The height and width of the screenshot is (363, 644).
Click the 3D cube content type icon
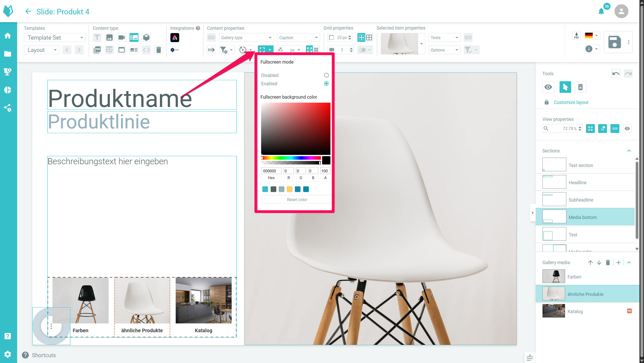coord(146,38)
